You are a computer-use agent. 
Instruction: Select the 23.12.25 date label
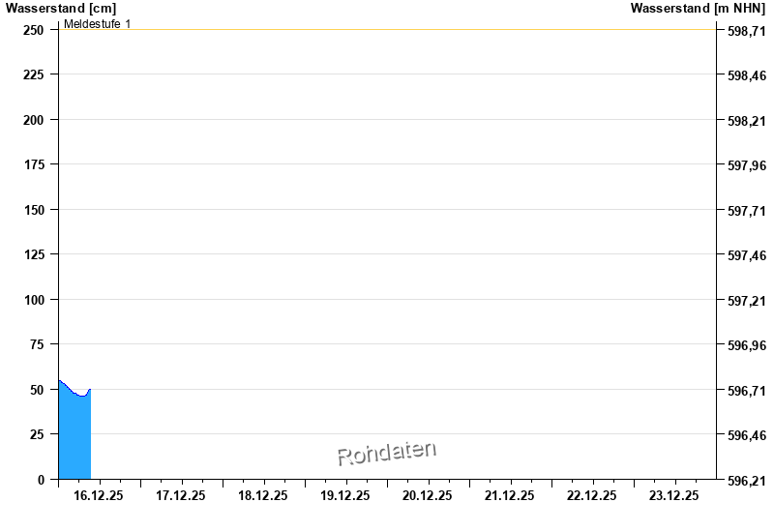[674, 495]
